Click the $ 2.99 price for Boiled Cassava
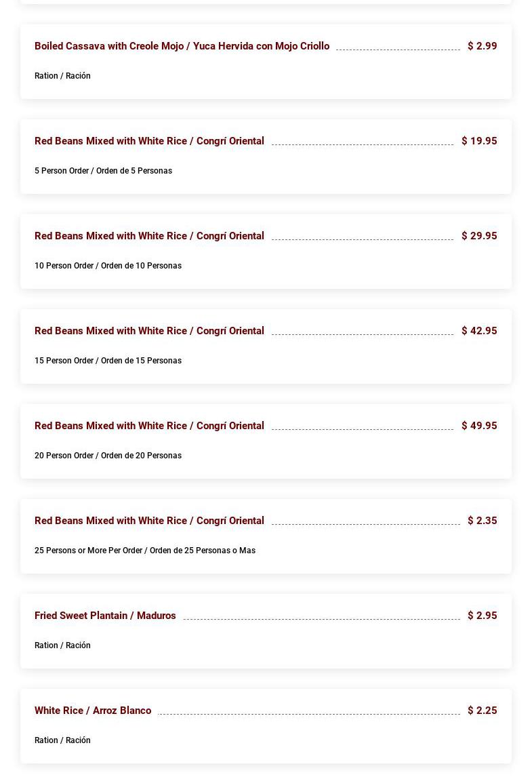Screen dimensions: 532x777 point(482,46)
